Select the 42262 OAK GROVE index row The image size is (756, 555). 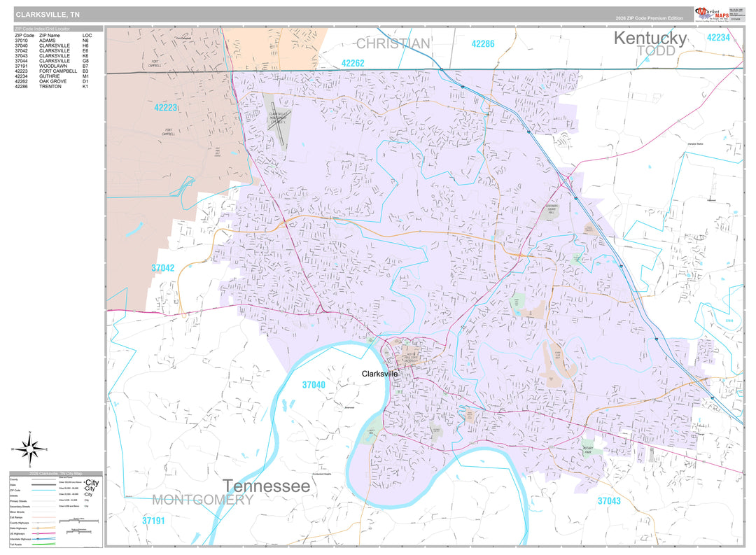52,81
